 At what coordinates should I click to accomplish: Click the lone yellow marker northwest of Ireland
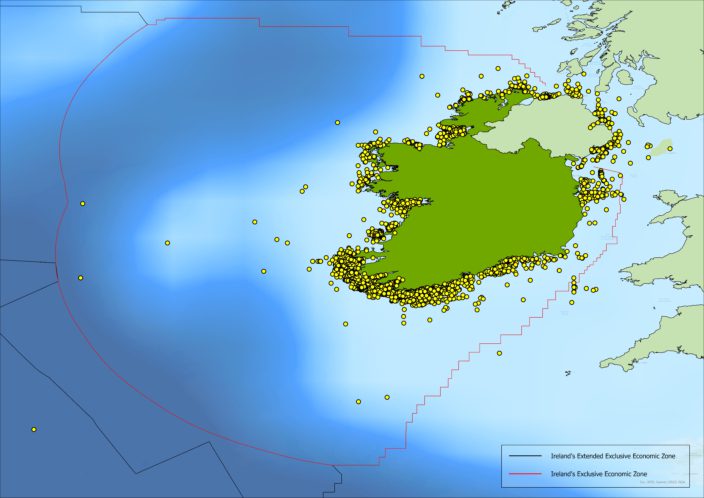(x=337, y=122)
